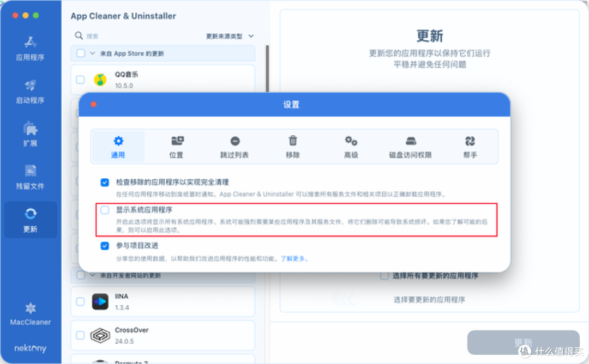The width and height of the screenshot is (589, 364).
Task: Open the 了解更多 link
Action: coord(294,258)
